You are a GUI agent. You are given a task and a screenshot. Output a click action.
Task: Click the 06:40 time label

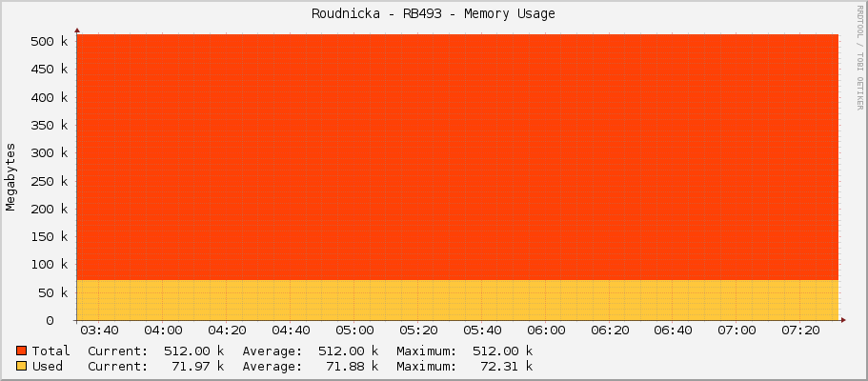click(673, 331)
